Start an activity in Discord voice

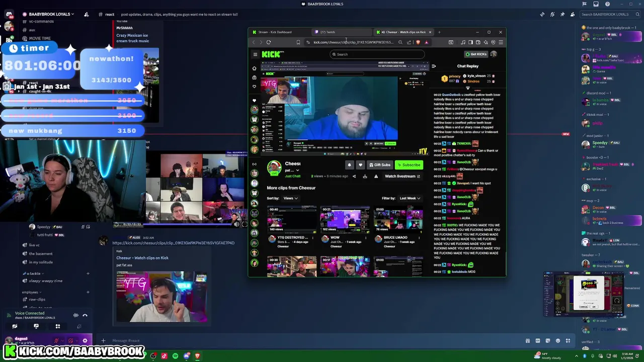click(57, 326)
